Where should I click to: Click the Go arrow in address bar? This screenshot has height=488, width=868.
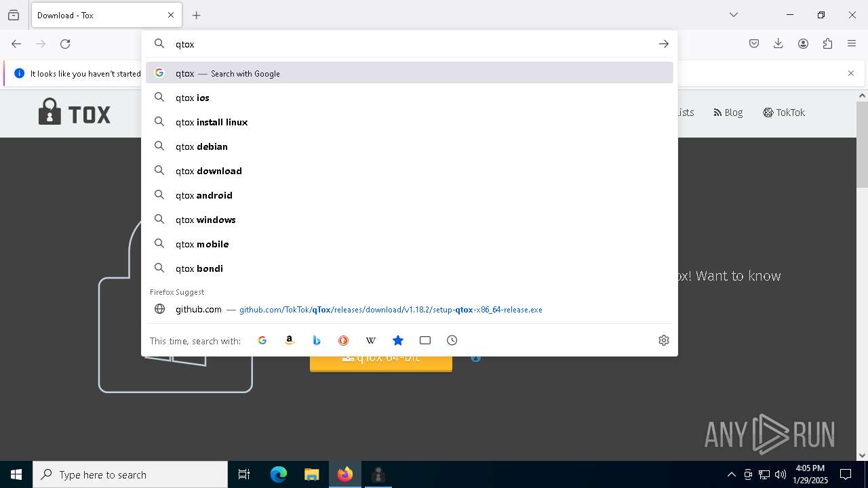(664, 44)
